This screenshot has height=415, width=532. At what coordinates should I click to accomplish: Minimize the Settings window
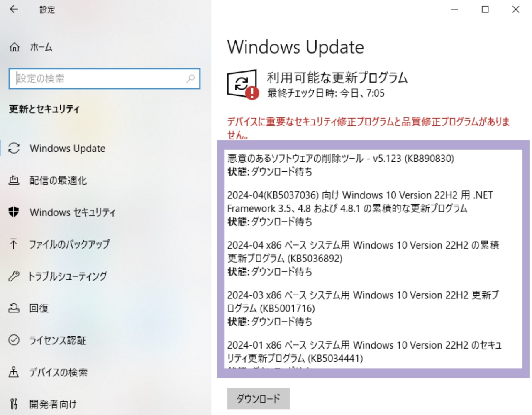tap(455, 10)
